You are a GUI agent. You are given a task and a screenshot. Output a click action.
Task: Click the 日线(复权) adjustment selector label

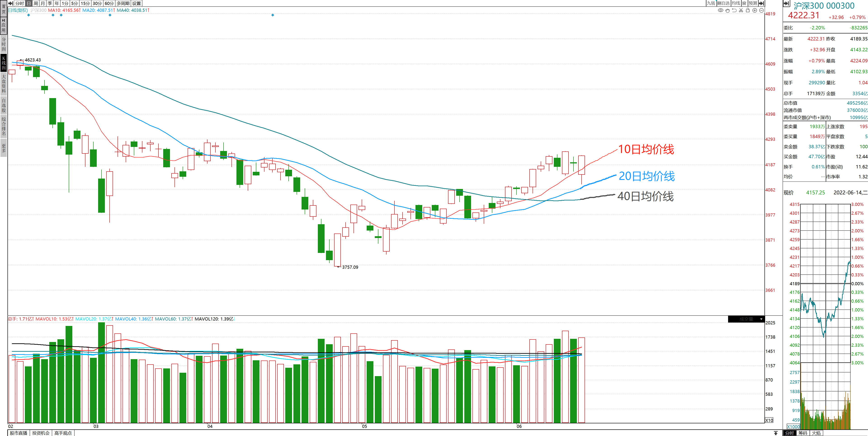pyautogui.click(x=18, y=10)
